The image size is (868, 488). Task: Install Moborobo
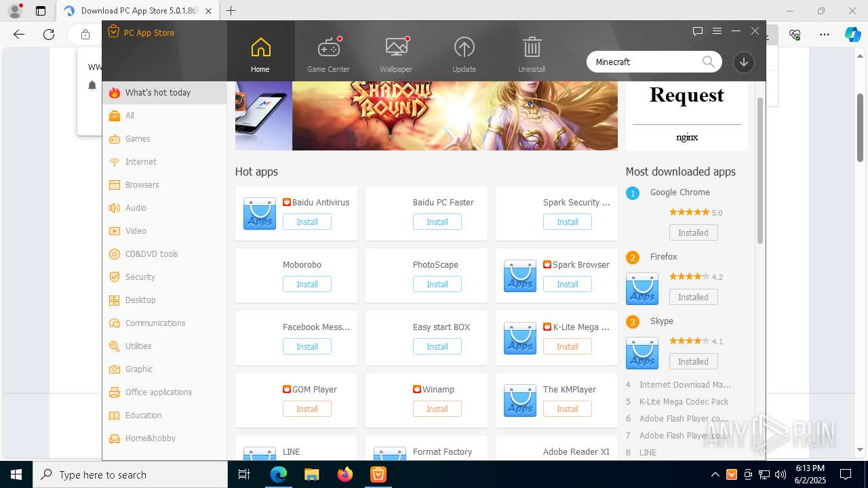click(x=307, y=285)
